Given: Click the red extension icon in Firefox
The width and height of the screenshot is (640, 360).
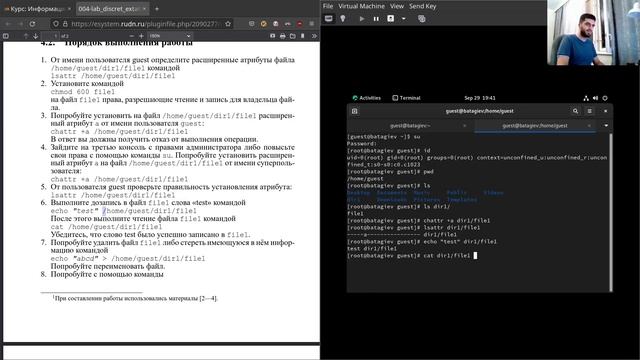Looking at the screenshot, I should coord(300,24).
